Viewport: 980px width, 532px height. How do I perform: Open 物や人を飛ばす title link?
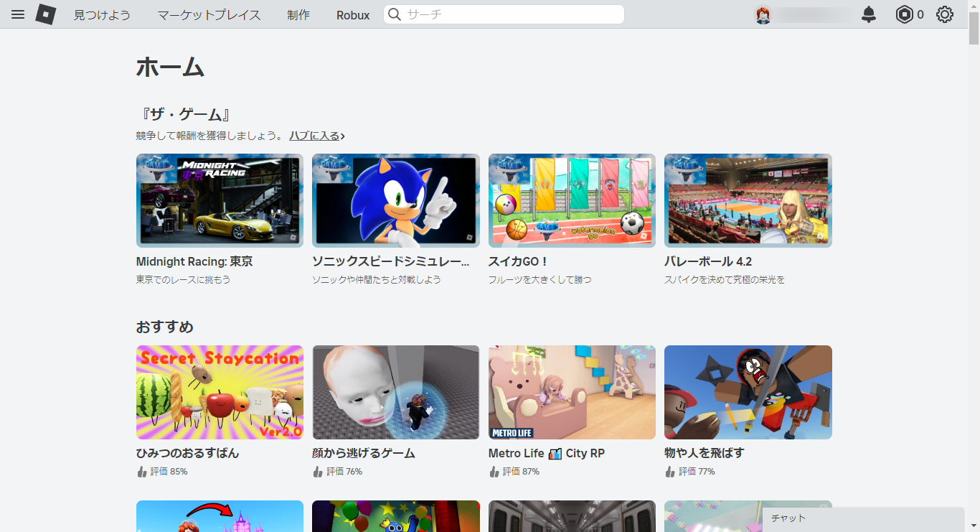(705, 453)
